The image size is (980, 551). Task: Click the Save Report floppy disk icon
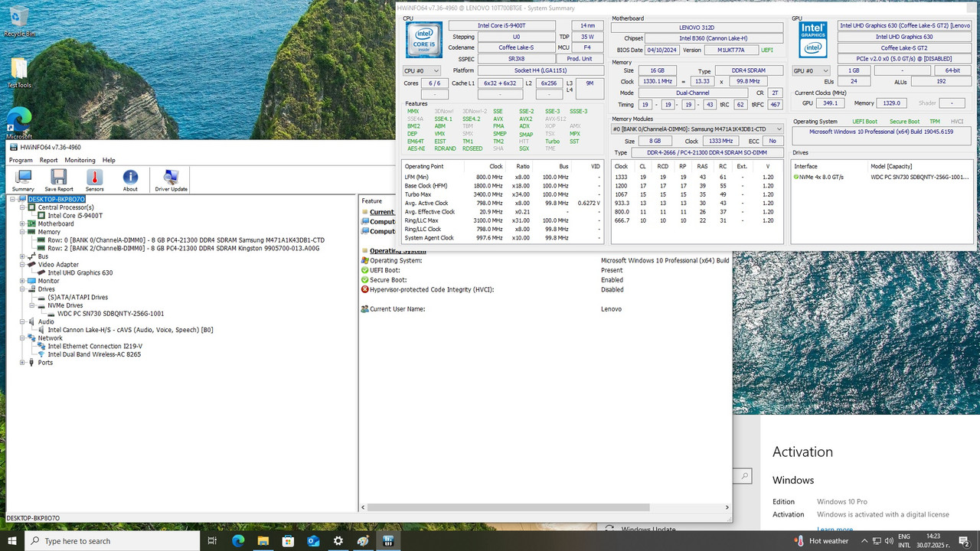click(59, 181)
